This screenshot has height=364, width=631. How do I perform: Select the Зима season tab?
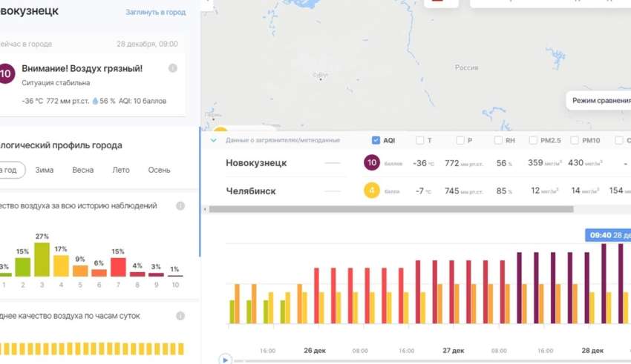(x=45, y=170)
